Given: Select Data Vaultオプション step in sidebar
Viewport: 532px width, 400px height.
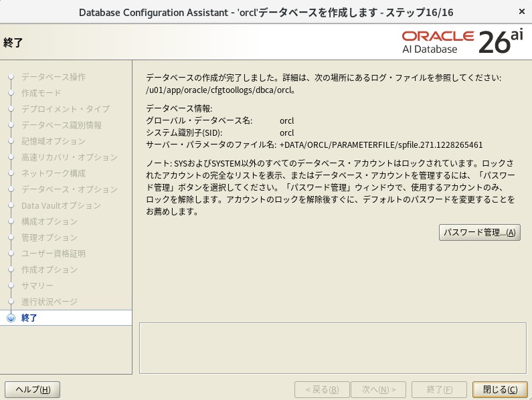Looking at the screenshot, I should [x=61, y=205].
